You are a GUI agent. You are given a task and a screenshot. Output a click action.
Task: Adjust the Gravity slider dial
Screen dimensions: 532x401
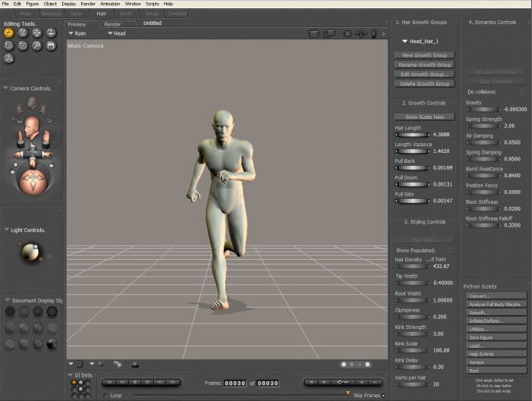[483, 109]
